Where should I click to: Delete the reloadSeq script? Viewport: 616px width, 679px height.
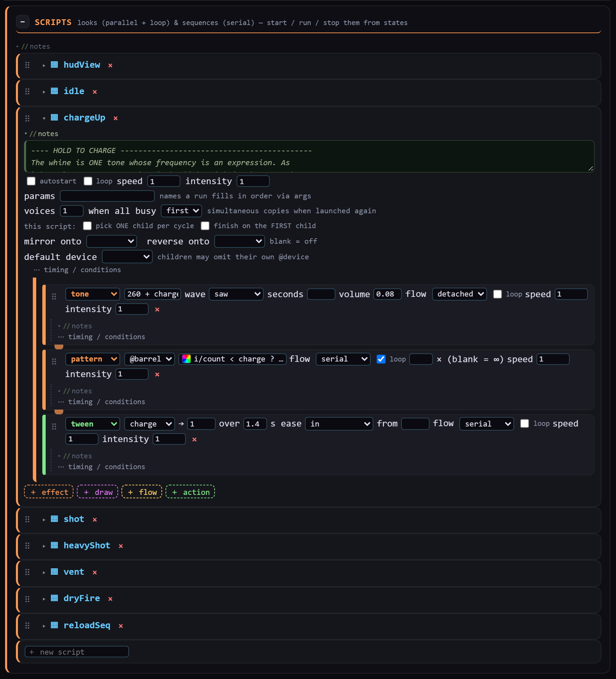coord(121,626)
